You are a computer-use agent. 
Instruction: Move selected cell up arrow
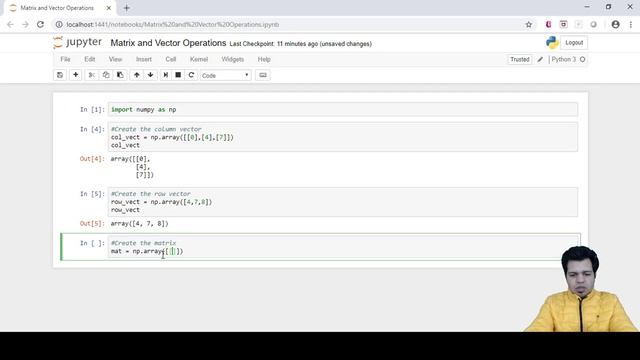tap(137, 75)
